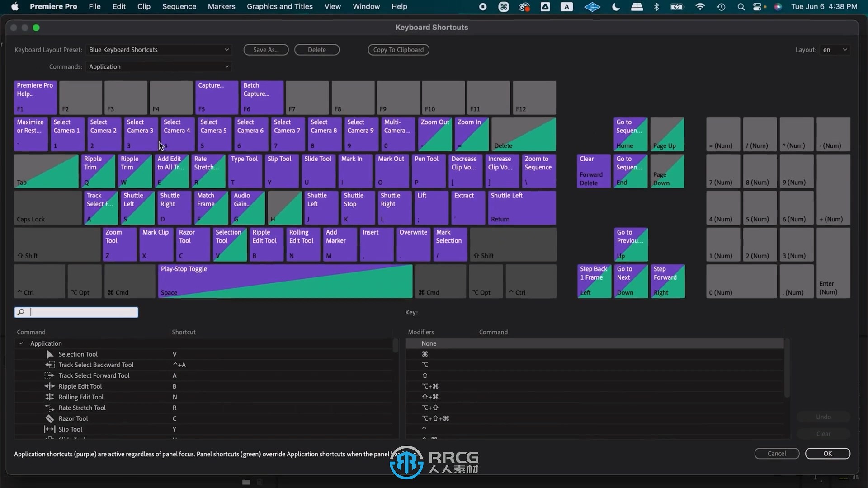This screenshot has height=488, width=868.
Task: Open the Graphics and Titles menu
Action: [x=280, y=6]
